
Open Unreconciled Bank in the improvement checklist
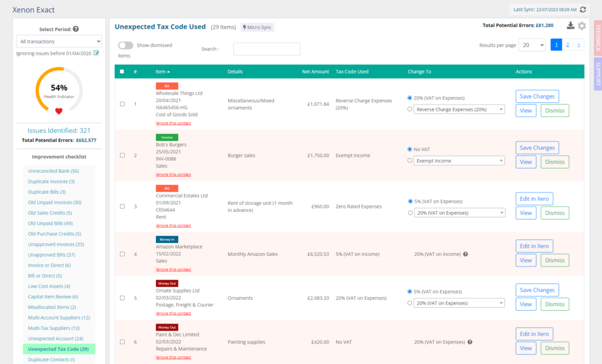pyautogui.click(x=53, y=171)
